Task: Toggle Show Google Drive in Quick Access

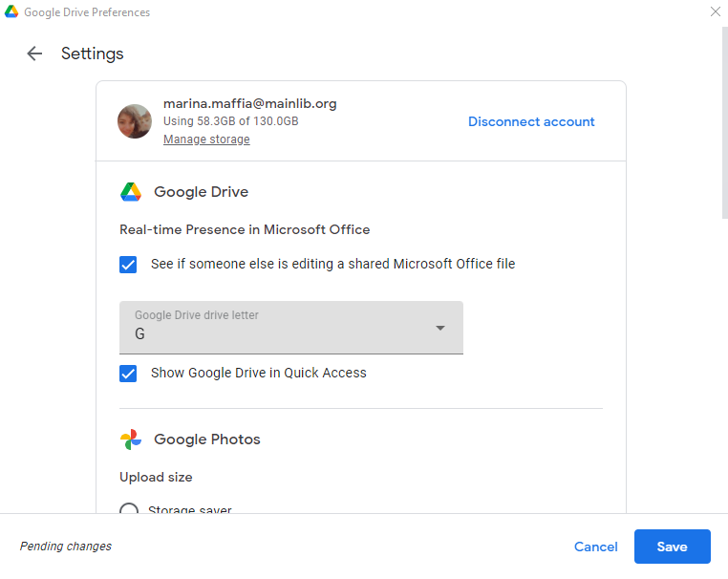Action: tap(128, 374)
